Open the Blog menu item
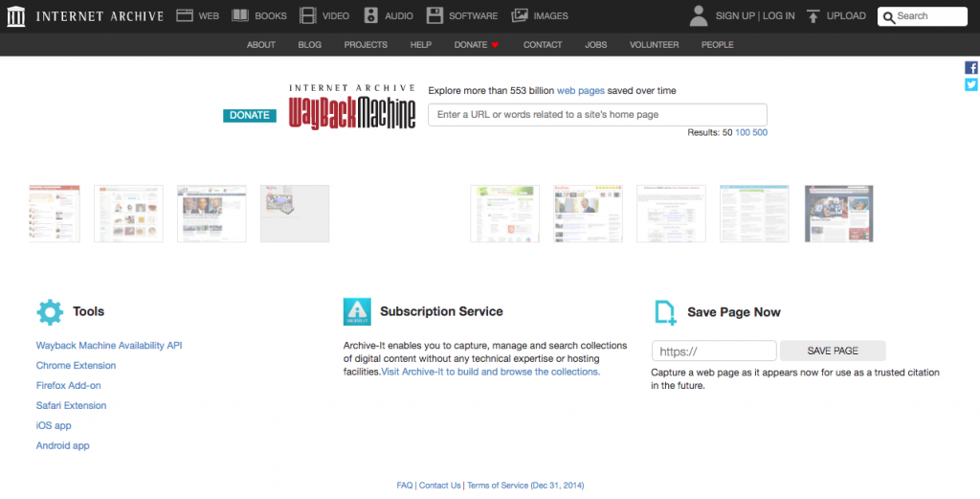980x499 pixels. (x=309, y=45)
